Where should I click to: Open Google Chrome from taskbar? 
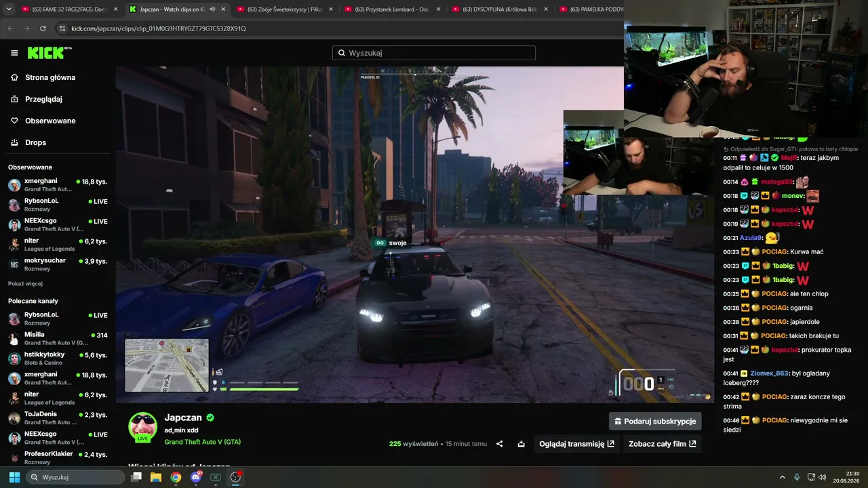[x=176, y=477]
